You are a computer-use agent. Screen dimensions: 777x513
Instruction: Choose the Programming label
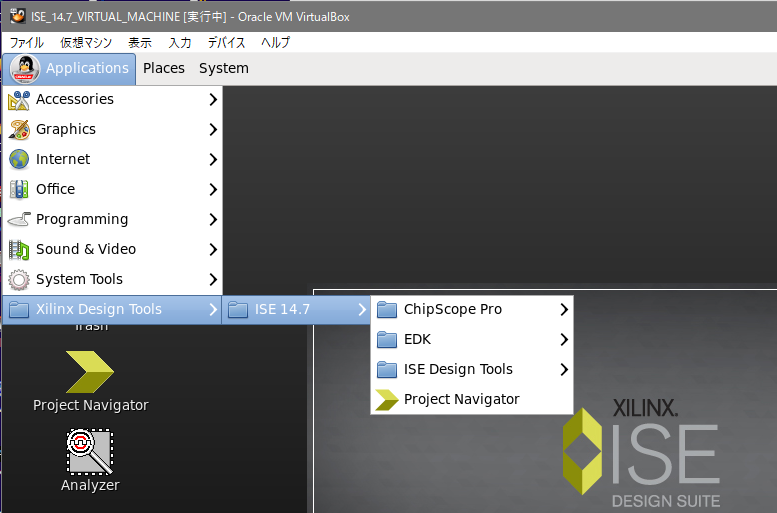click(82, 219)
